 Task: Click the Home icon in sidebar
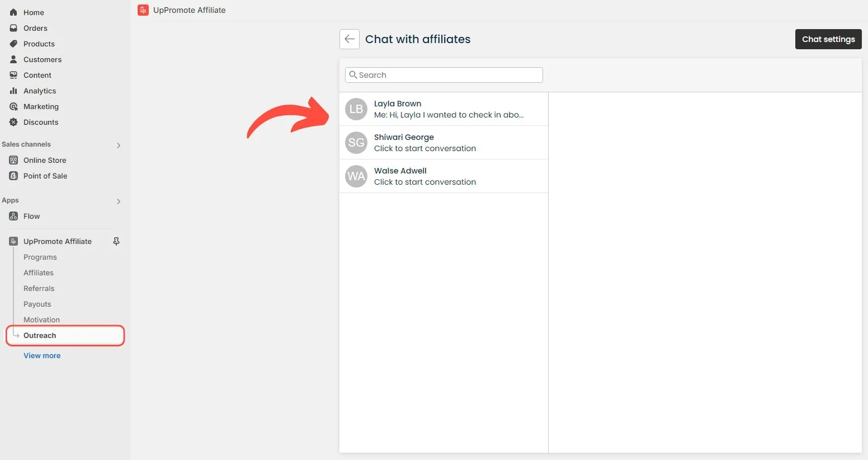pyautogui.click(x=13, y=12)
